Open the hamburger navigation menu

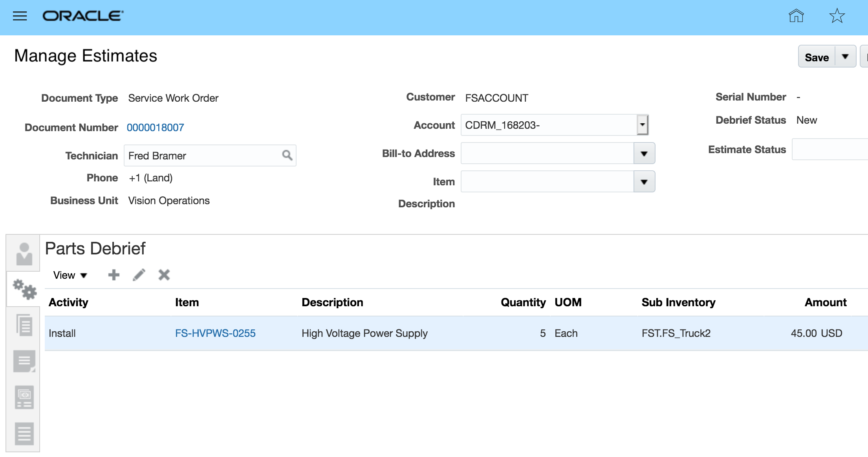20,16
